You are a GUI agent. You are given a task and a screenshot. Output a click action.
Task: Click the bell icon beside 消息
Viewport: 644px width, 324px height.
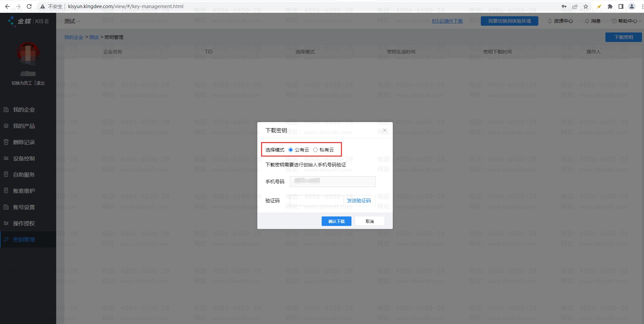(587, 21)
